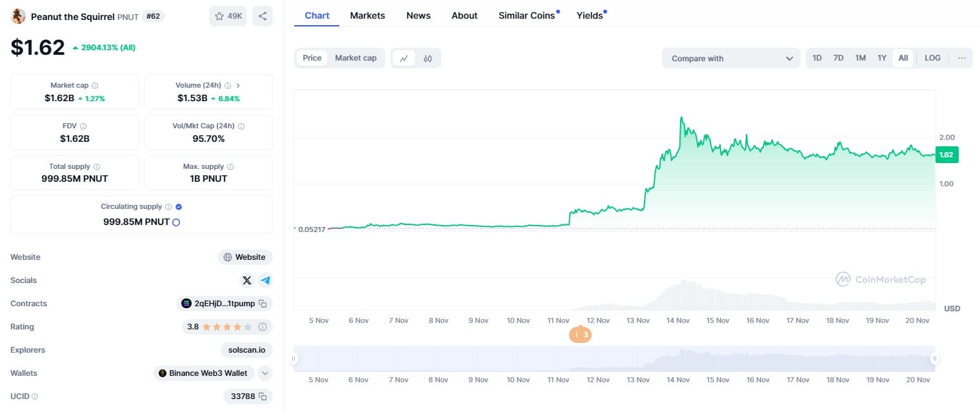Open the Market cap info icon
This screenshot has height=410, width=980.
click(95, 85)
